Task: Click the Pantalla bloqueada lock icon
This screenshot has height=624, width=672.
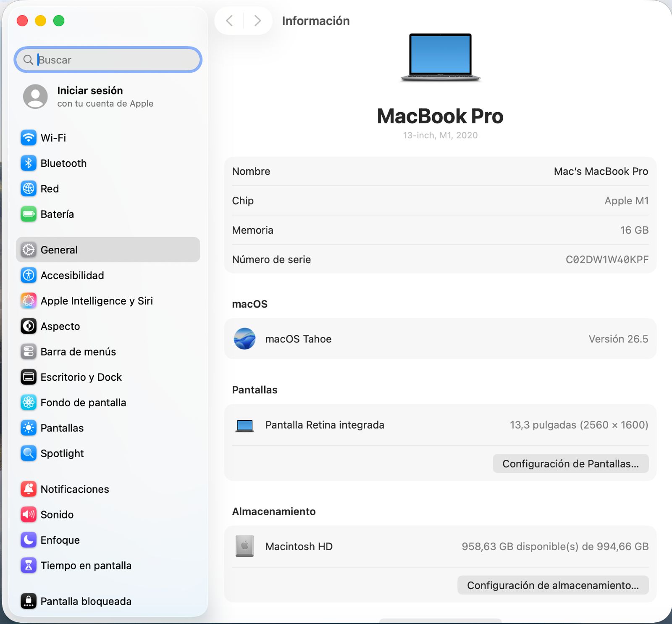Action: (29, 601)
